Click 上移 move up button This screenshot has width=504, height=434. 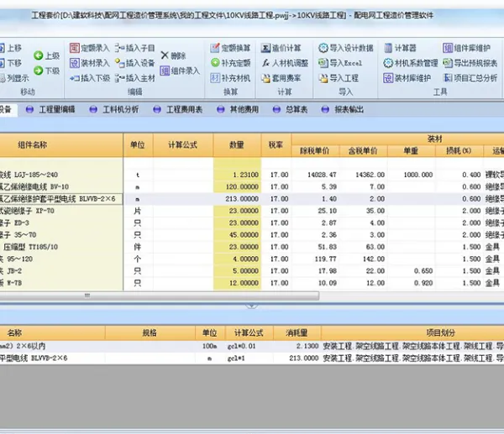pos(11,48)
